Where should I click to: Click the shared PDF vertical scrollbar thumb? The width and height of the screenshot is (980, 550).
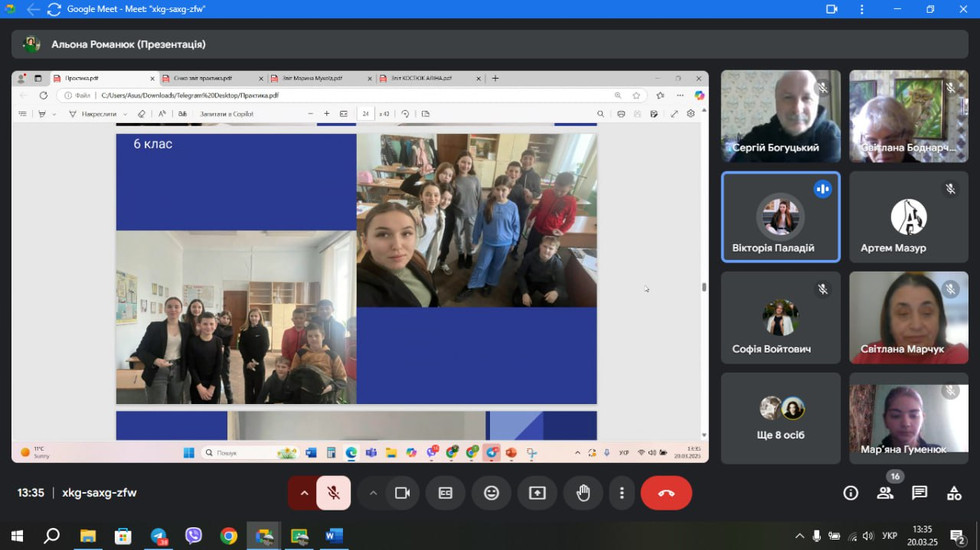704,287
